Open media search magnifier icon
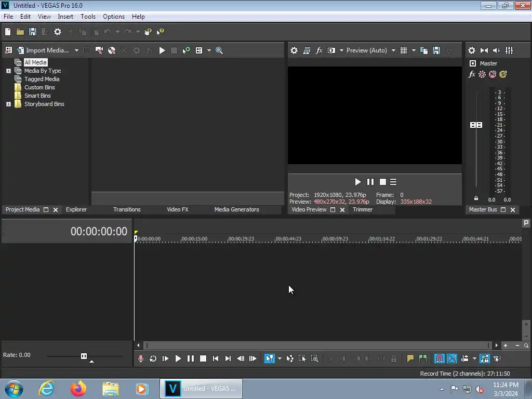532x399 pixels. click(219, 50)
